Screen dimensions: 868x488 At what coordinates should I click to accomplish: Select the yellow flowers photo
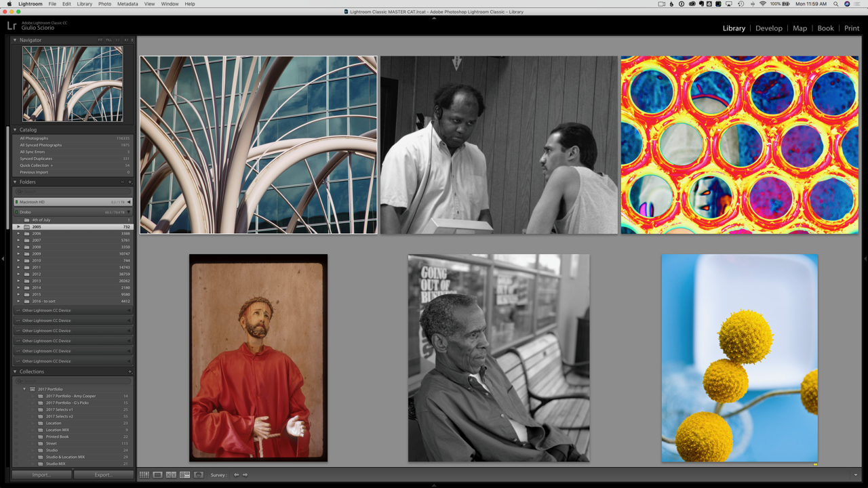[739, 358]
